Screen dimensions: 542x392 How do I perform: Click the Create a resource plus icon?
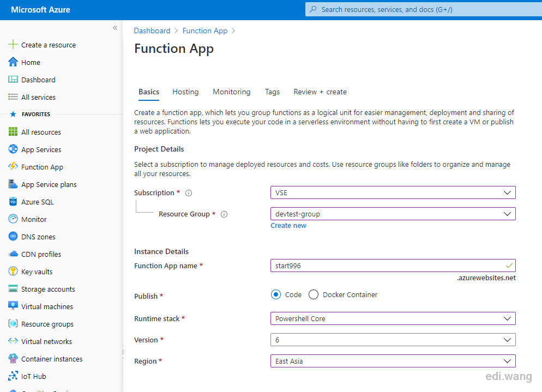pos(13,45)
